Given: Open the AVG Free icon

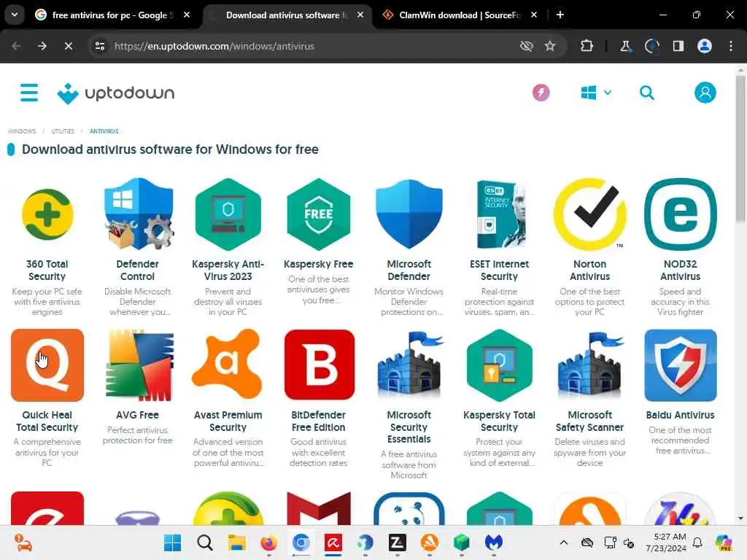Looking at the screenshot, I should click(x=139, y=365).
